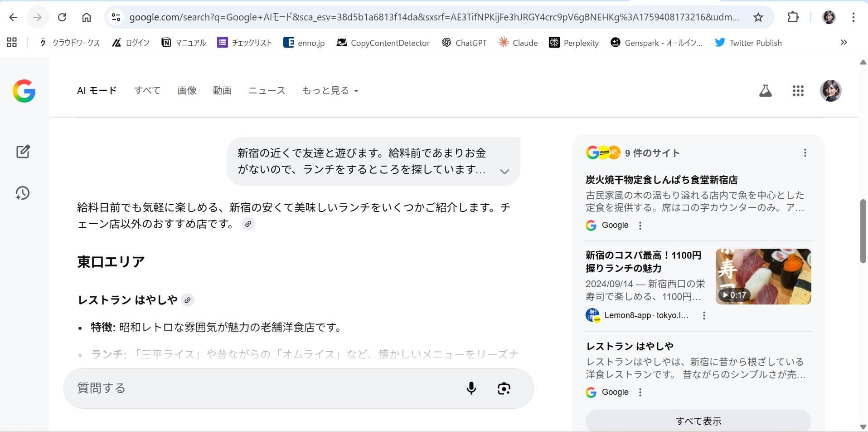This screenshot has height=432, width=868.
Task: Click すべて表示 button
Action: pos(698,421)
